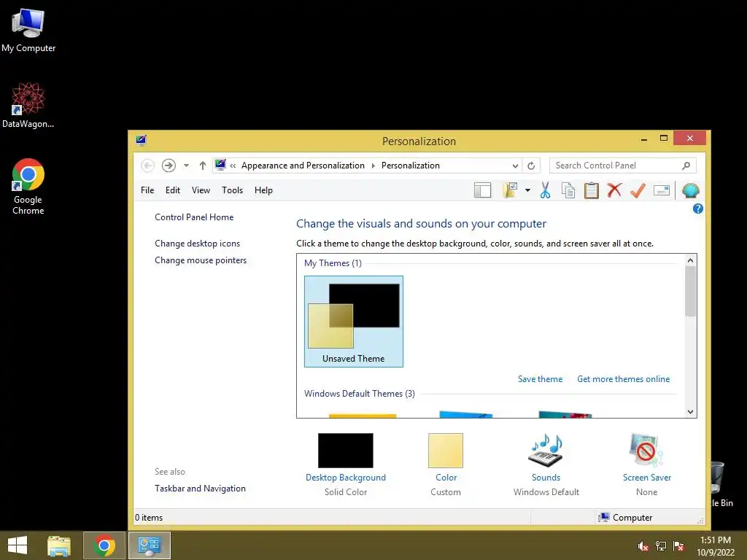Click the Control Panel taskbar button
The height and width of the screenshot is (560, 747).
coord(150,545)
